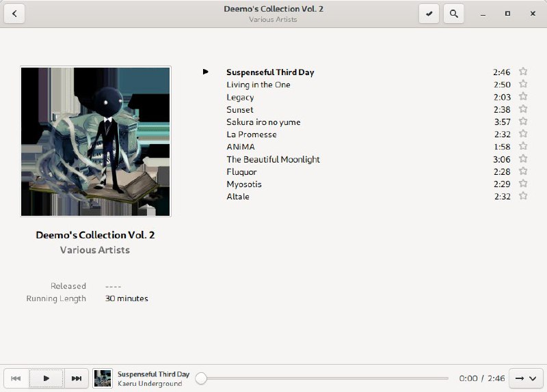This screenshot has width=547, height=392.
Task: Play the Altale track
Action: pos(238,197)
